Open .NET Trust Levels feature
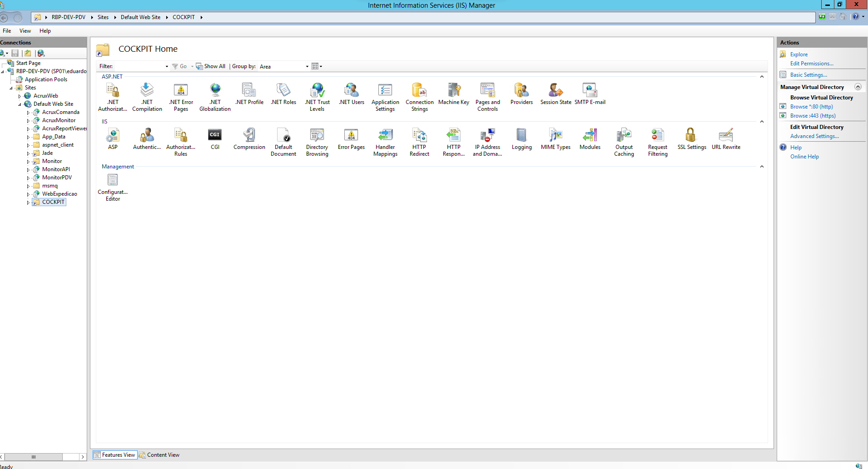 pyautogui.click(x=317, y=97)
